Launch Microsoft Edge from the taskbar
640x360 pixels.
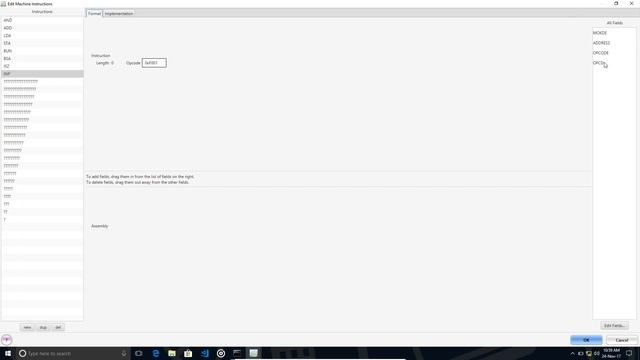(156, 353)
